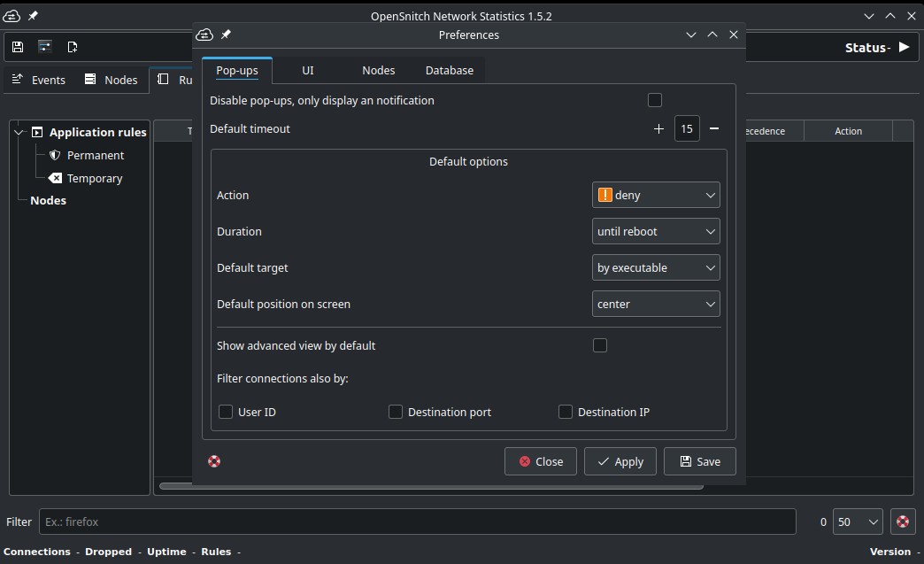Open the Nodes tab in Preferences
The width and height of the screenshot is (924, 564).
coord(378,71)
